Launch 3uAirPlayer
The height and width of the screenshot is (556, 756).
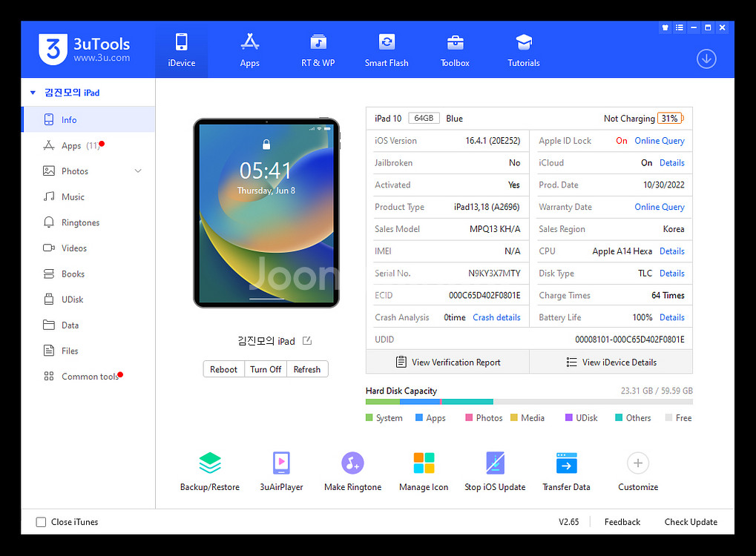pyautogui.click(x=282, y=471)
